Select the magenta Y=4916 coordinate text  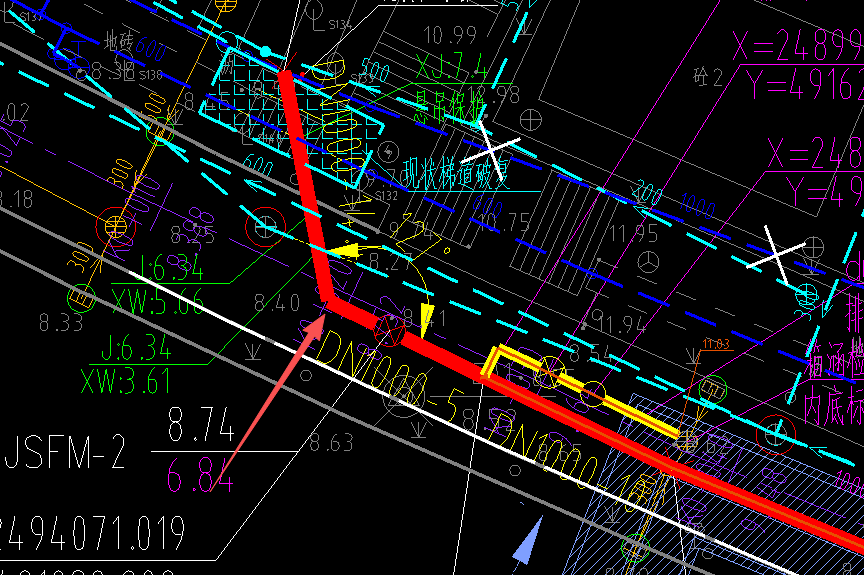coord(805,85)
